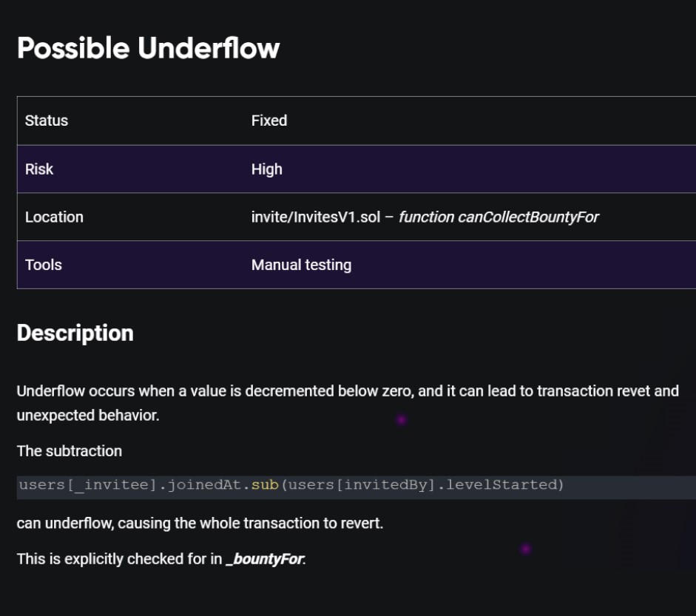Click the Possible Underflow heading
Image resolution: width=696 pixels, height=616 pixels.
click(x=148, y=48)
